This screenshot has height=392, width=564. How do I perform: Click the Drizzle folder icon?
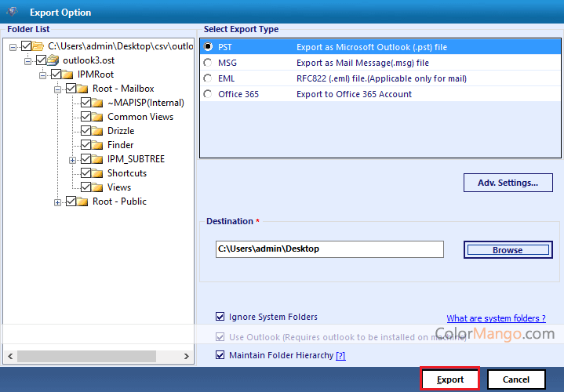(x=97, y=131)
